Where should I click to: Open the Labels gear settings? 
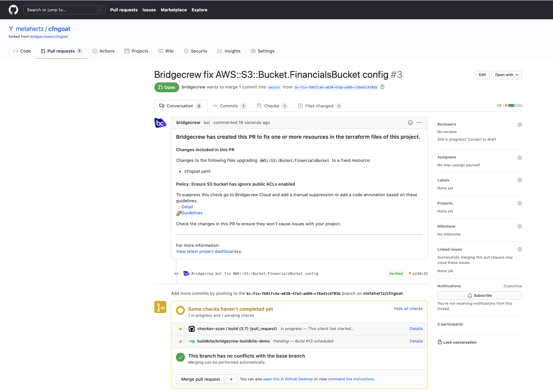(520, 180)
